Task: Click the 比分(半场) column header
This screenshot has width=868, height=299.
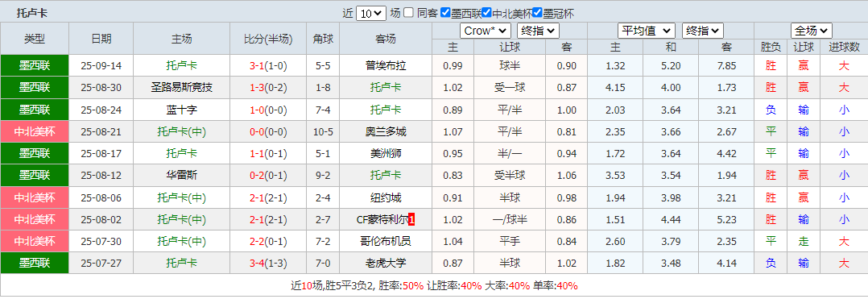Action: click(x=268, y=39)
